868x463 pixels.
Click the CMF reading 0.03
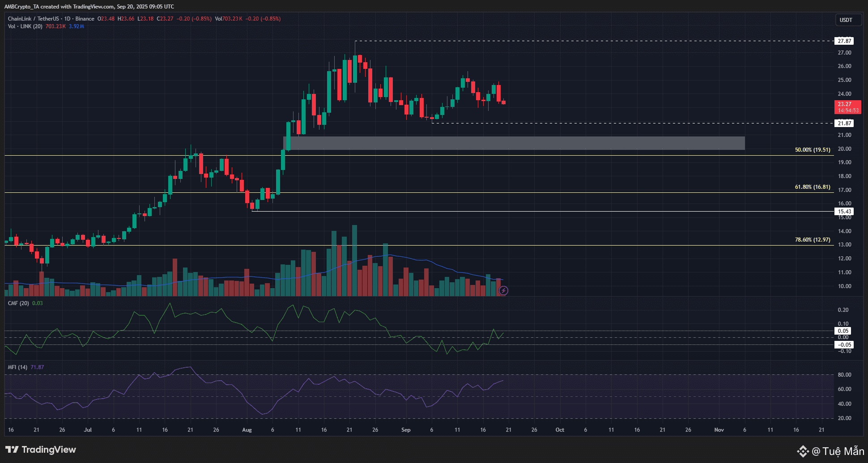(x=38, y=303)
